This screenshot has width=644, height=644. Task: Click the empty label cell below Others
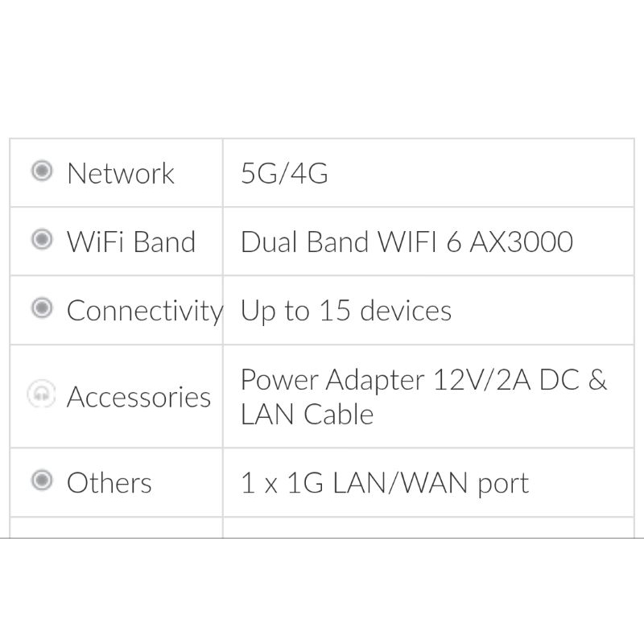(x=116, y=527)
